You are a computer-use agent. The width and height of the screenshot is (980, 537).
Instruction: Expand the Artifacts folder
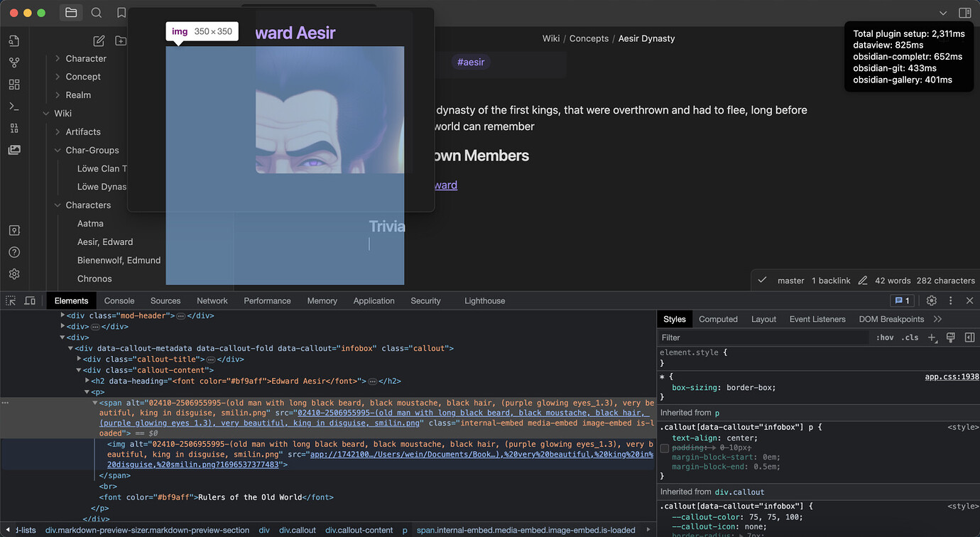tap(58, 131)
